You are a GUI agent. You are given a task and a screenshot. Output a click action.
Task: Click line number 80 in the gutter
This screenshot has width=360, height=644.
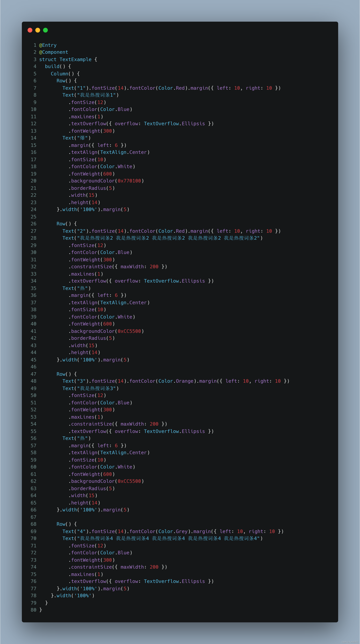click(34, 610)
